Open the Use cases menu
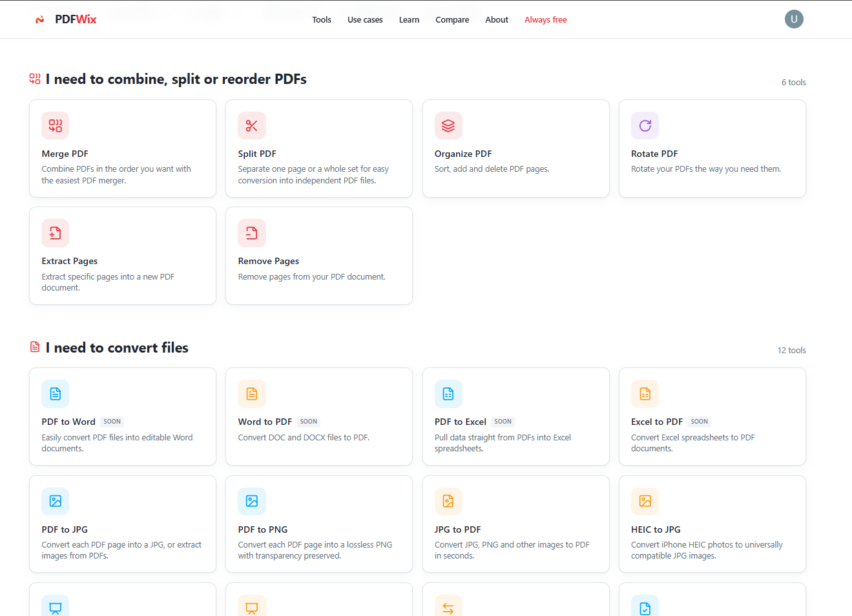Image resolution: width=852 pixels, height=616 pixels. pos(365,20)
